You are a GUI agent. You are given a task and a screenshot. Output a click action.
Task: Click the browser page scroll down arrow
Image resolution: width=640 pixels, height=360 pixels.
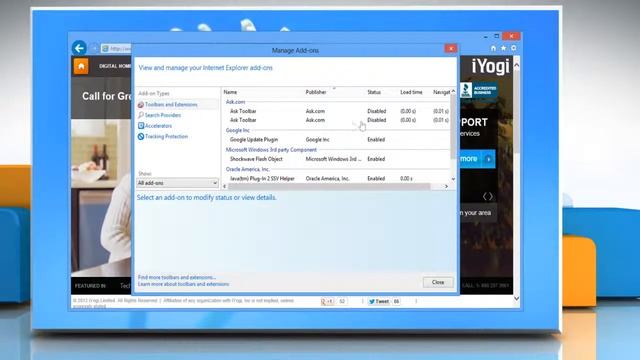[x=516, y=299]
